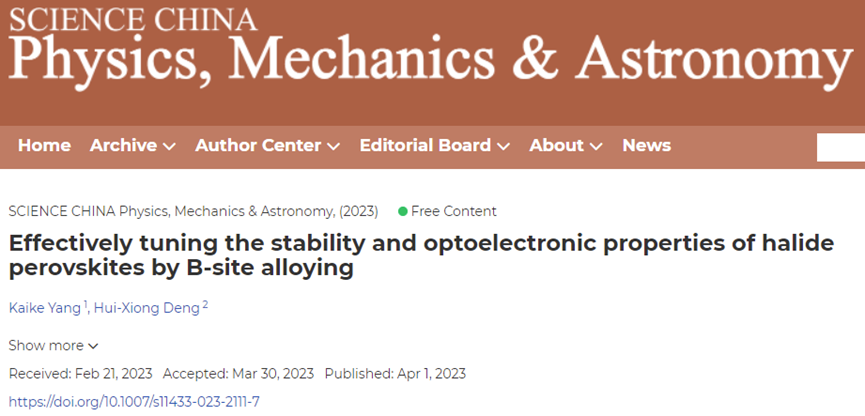865x416 pixels.
Task: Open the article DOI link
Action: point(134,402)
